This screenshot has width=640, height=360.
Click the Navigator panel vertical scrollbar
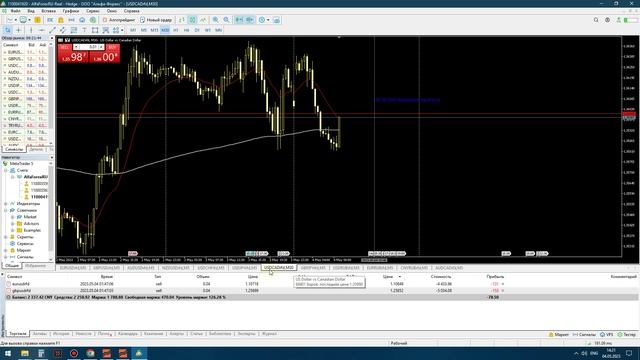click(51, 210)
